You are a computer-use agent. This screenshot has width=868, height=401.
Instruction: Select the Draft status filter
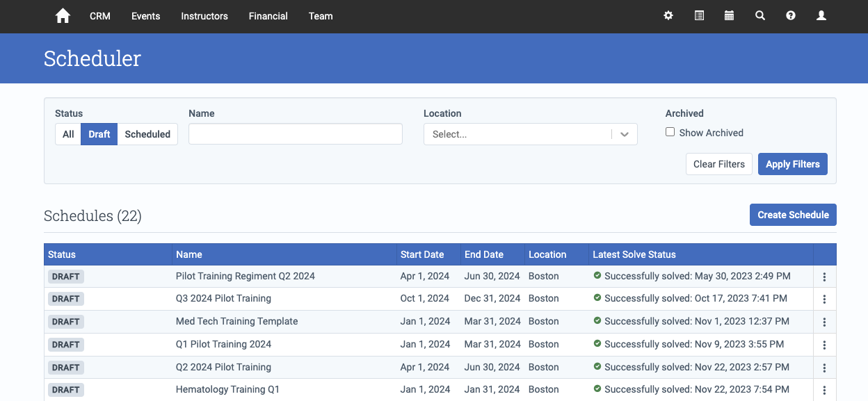coord(99,134)
